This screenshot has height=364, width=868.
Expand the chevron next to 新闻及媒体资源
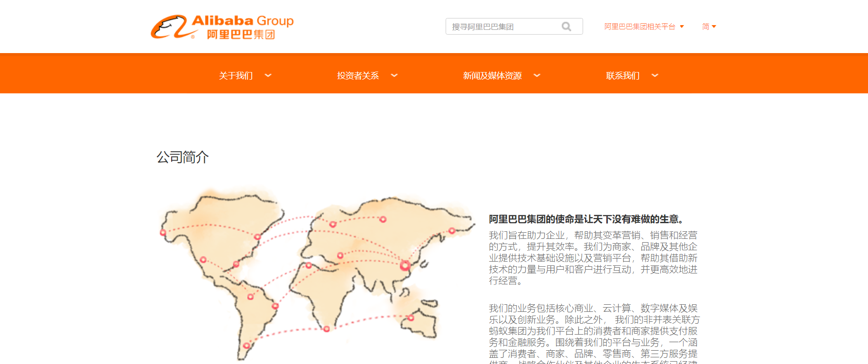pyautogui.click(x=537, y=75)
